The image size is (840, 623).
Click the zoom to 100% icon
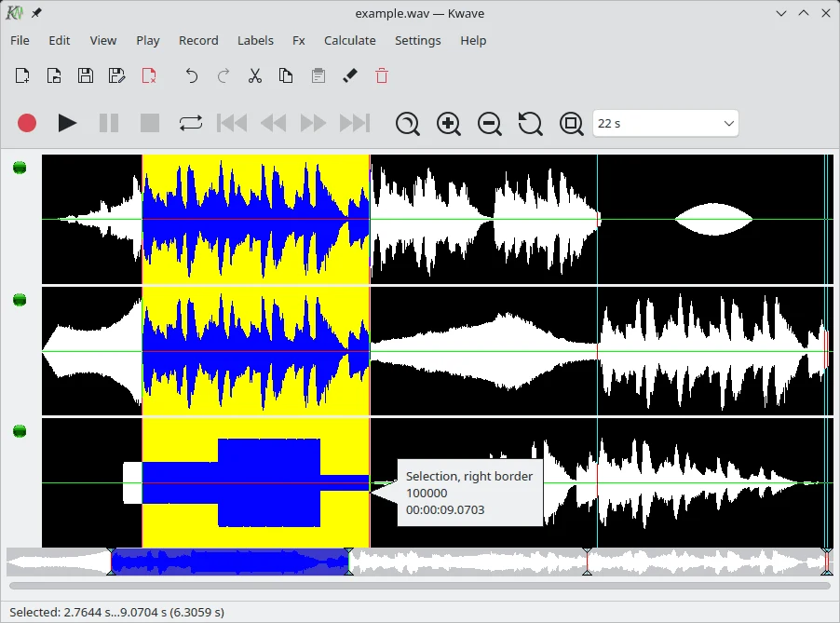click(x=531, y=124)
